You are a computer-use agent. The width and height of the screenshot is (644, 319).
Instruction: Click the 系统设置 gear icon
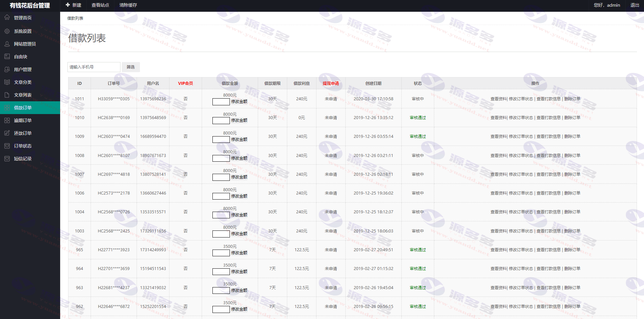[7, 31]
